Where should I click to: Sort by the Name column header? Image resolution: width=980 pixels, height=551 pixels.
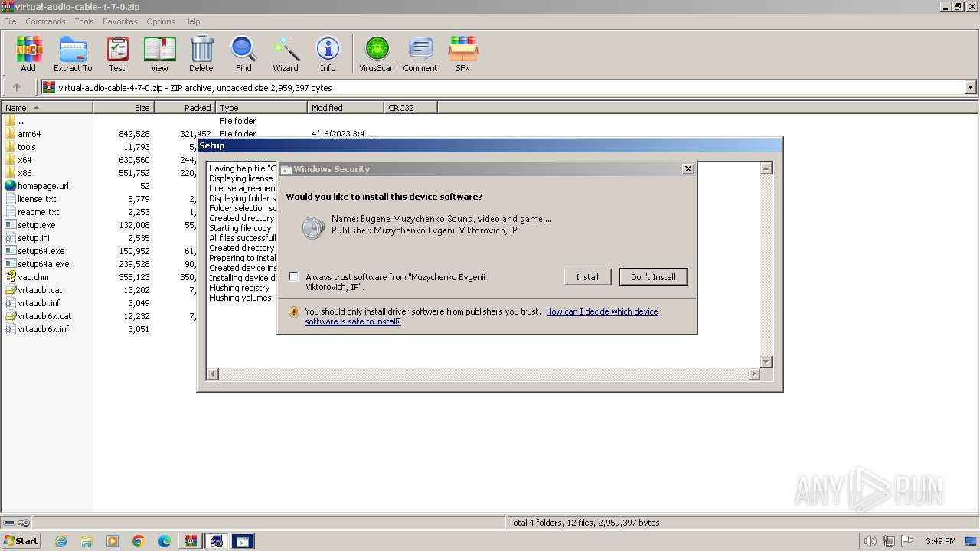click(47, 108)
